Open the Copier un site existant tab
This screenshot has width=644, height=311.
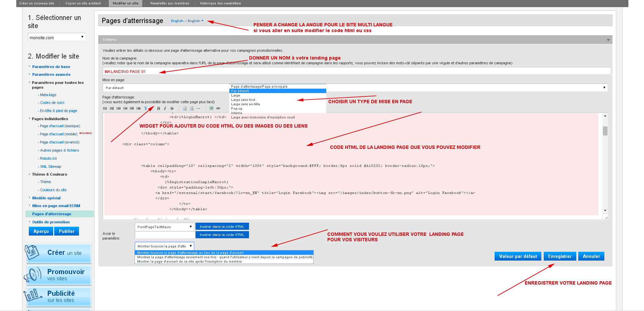(x=83, y=3)
